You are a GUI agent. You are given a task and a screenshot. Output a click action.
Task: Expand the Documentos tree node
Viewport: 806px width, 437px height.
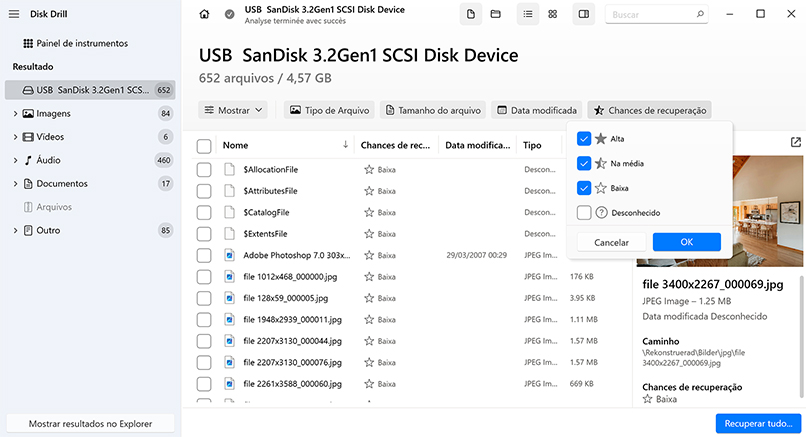click(15, 184)
